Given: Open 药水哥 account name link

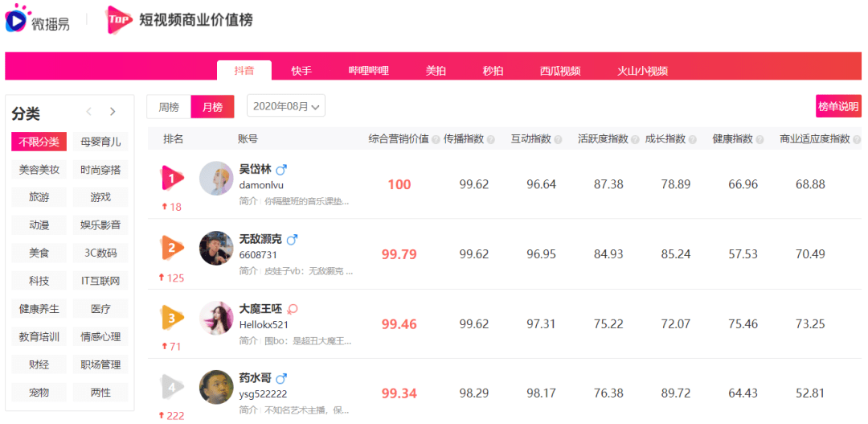Looking at the screenshot, I should click(256, 379).
